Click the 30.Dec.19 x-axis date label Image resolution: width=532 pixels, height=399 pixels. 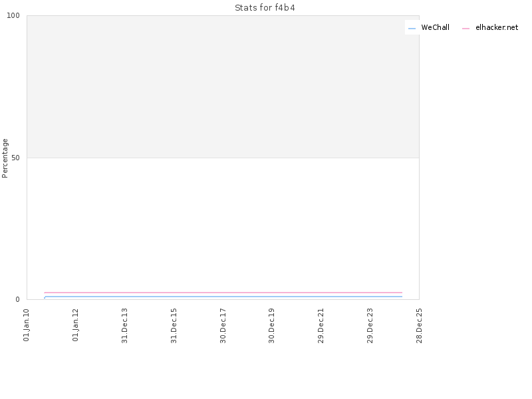pyautogui.click(x=271, y=326)
